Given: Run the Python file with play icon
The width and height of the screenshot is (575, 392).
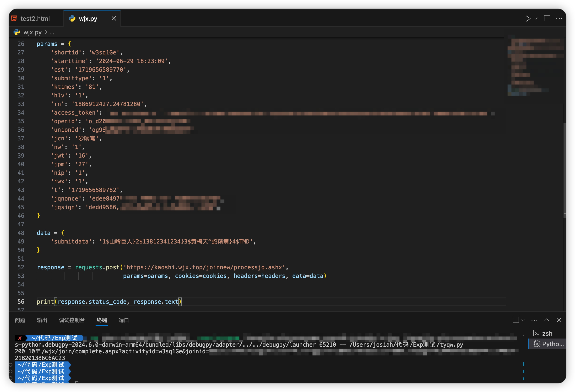Looking at the screenshot, I should (x=528, y=19).
